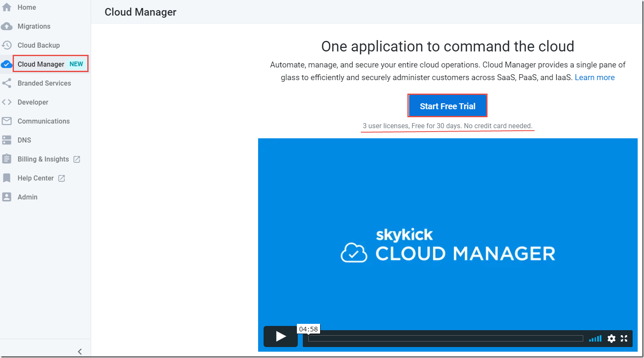Open Help Center menu item
Image resolution: width=644 pixels, height=358 pixels.
(36, 178)
